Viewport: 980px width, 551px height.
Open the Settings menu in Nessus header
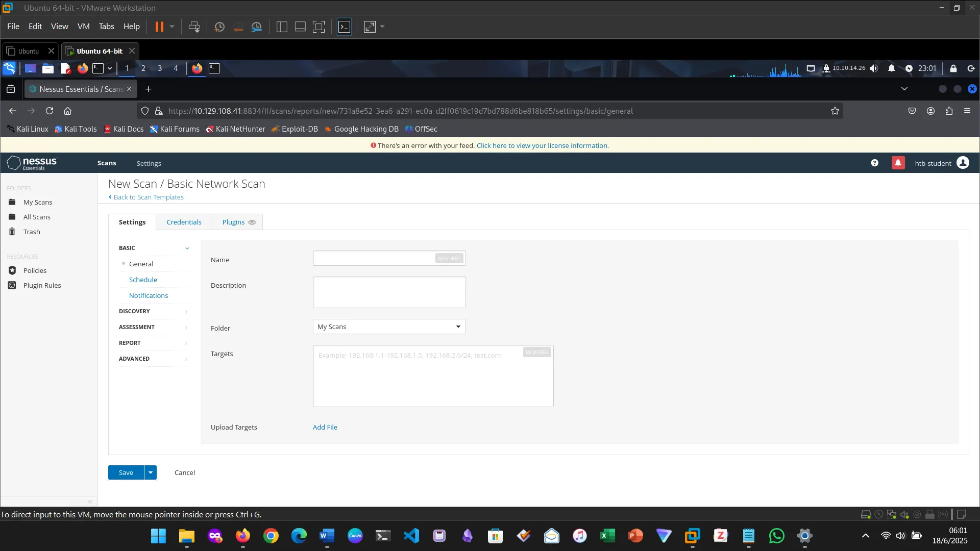point(149,163)
